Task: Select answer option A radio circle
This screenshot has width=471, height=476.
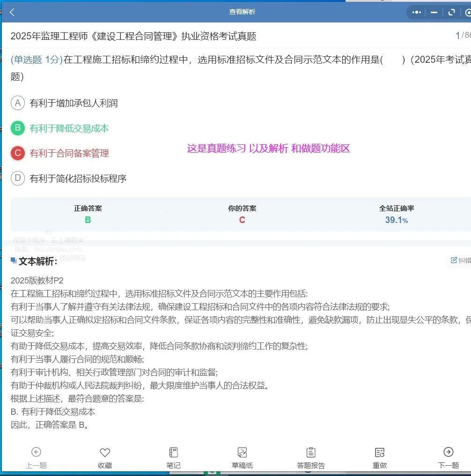Action: 18,103
